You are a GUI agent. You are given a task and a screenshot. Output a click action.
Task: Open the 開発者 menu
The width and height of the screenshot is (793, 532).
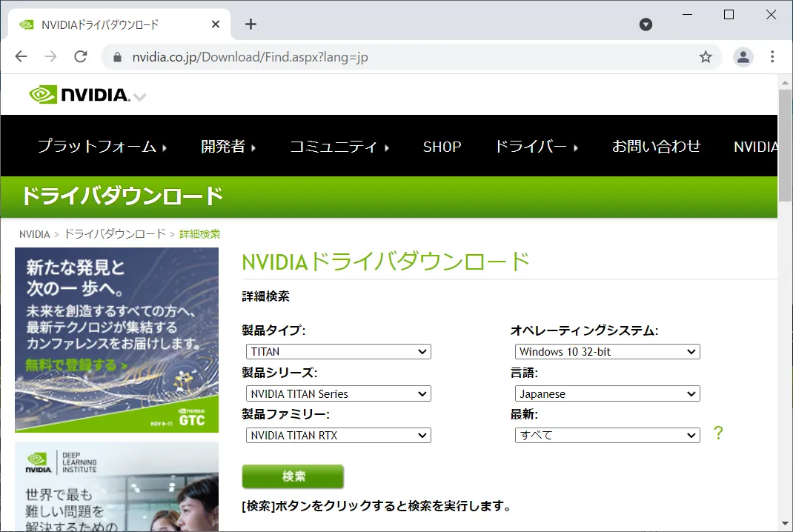click(228, 147)
